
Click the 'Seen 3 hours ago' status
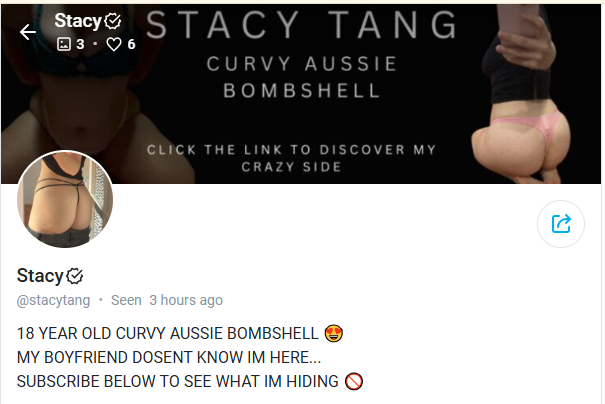tap(167, 300)
